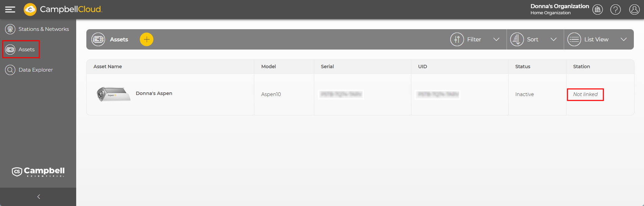
Task: Click the Model column header
Action: point(269,67)
